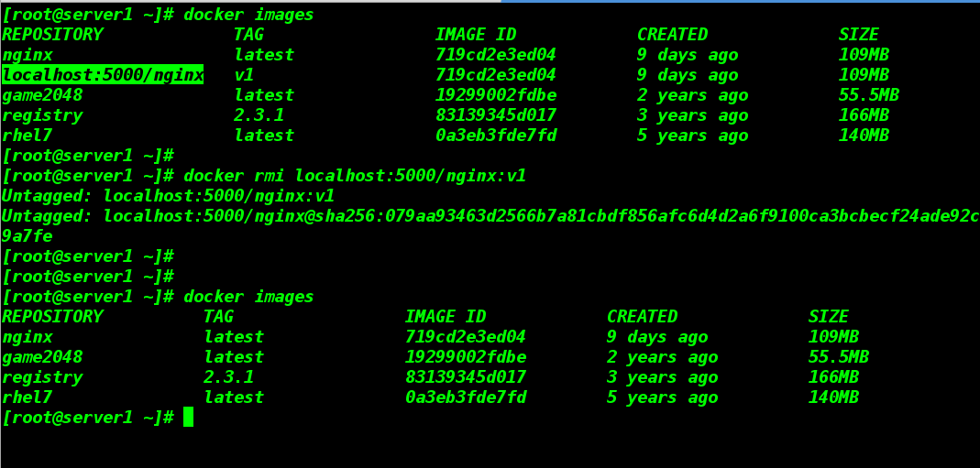Click '2 years ago' in the listing after rmi
The width and height of the screenshot is (980, 468).
tap(663, 357)
